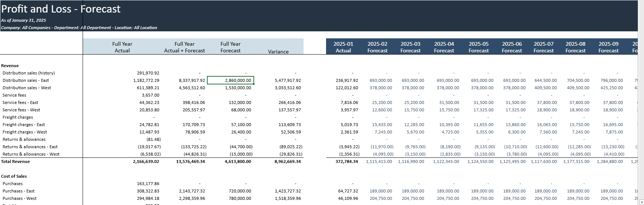The height and width of the screenshot is (205, 644).
Task: Click the Full Year Actual + Forecast header
Action: pyautogui.click(x=184, y=47)
